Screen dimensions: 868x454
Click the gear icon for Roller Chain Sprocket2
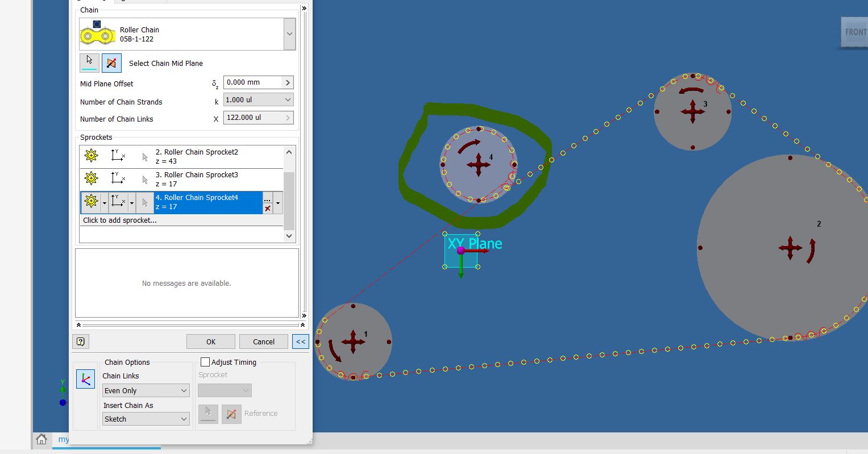coord(91,155)
